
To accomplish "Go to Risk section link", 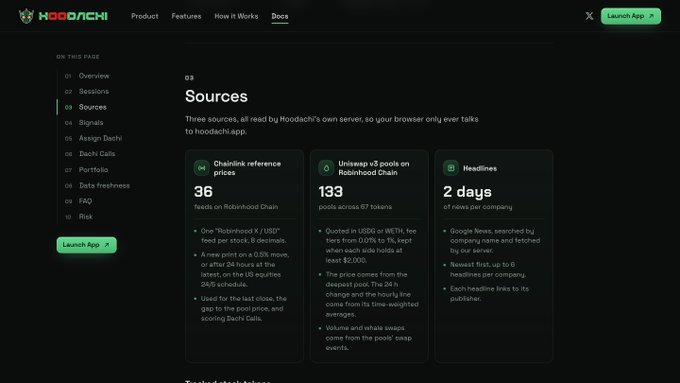I will tap(85, 216).
